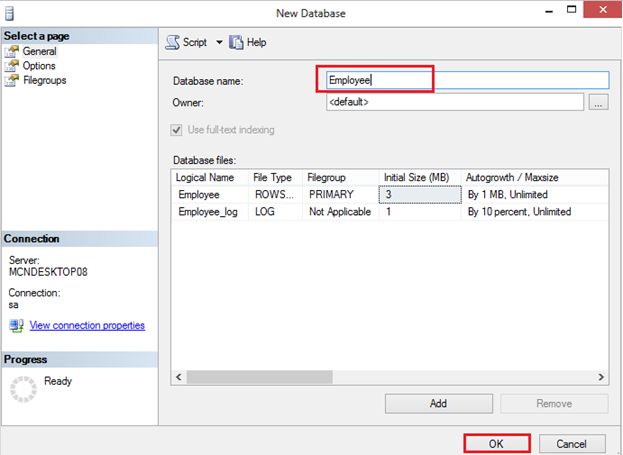Select the Employee_log logical name cell
The height and width of the screenshot is (455, 623).
point(210,212)
